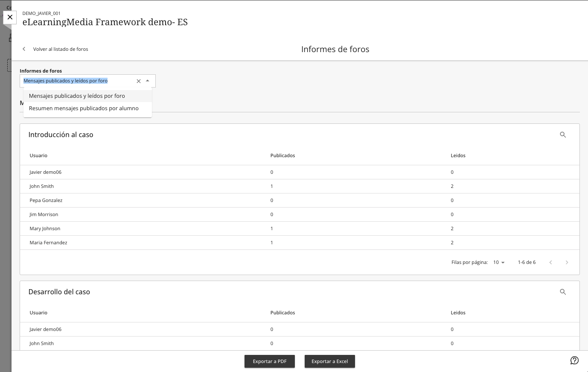Viewport: 588px width, 372px height.
Task: Open Volver al listado de foros link
Action: pyautogui.click(x=61, y=49)
